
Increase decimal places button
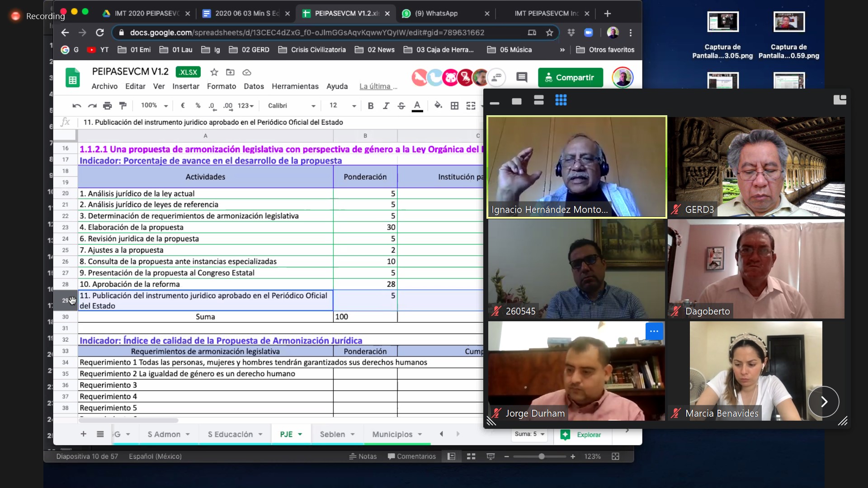(x=228, y=106)
